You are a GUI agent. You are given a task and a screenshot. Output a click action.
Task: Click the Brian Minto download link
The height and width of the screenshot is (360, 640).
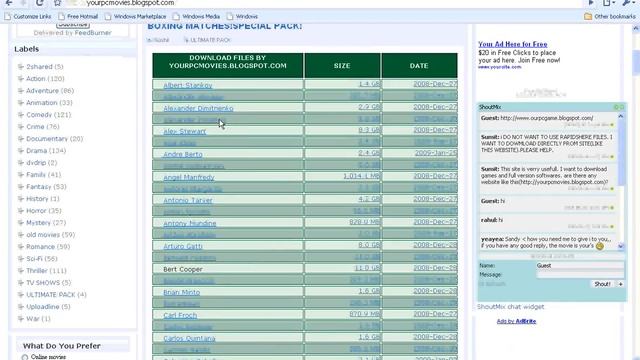click(182, 292)
